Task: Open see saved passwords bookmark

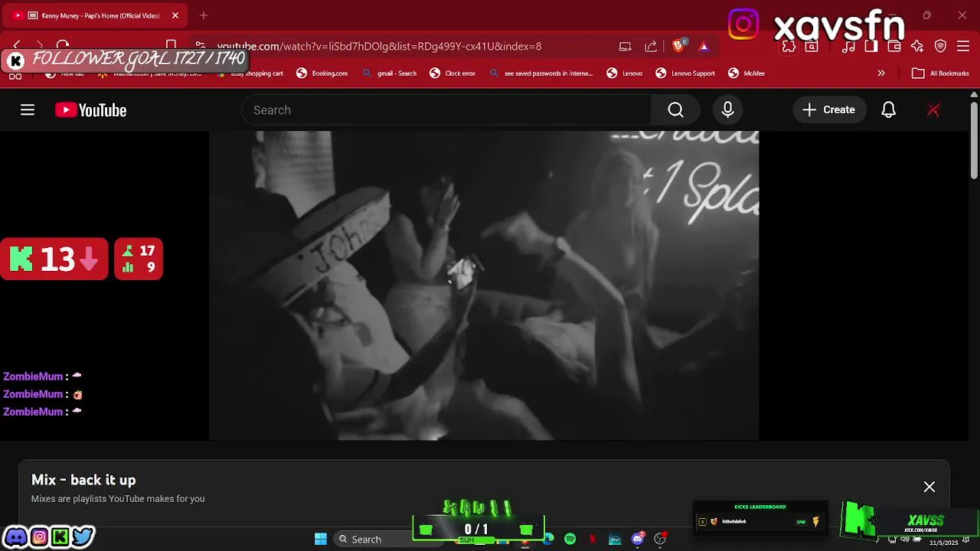Action: pos(541,73)
